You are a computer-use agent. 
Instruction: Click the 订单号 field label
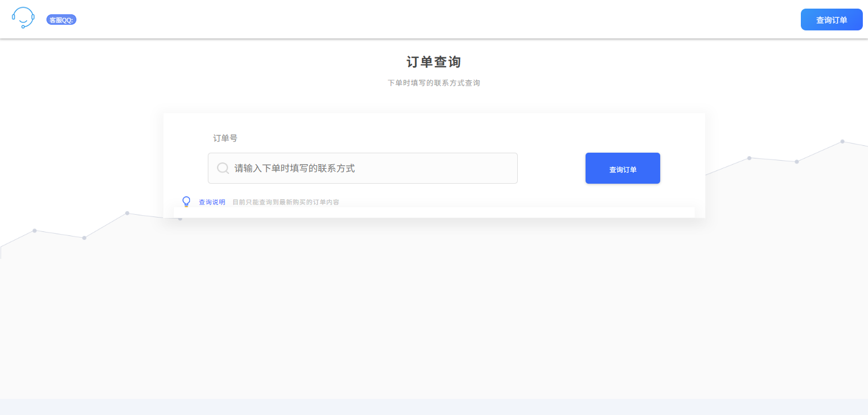(x=226, y=138)
